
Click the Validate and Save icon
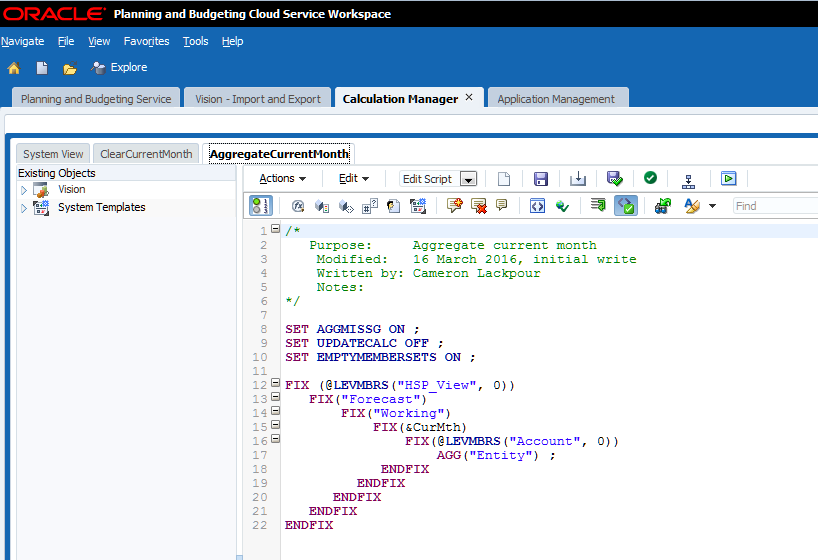click(x=614, y=179)
